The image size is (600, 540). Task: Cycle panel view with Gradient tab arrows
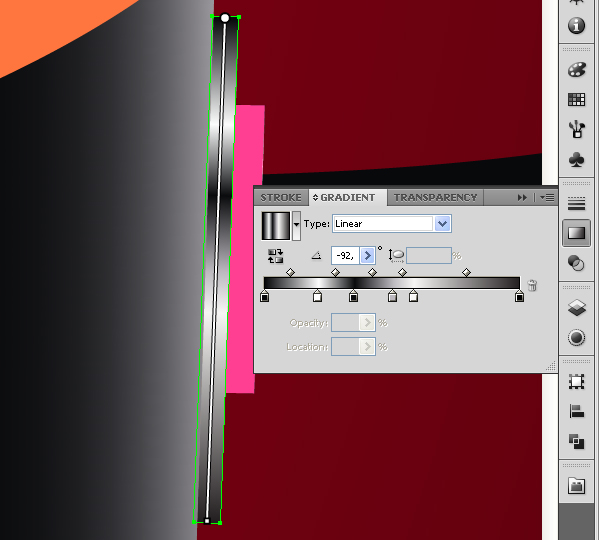pos(315,197)
